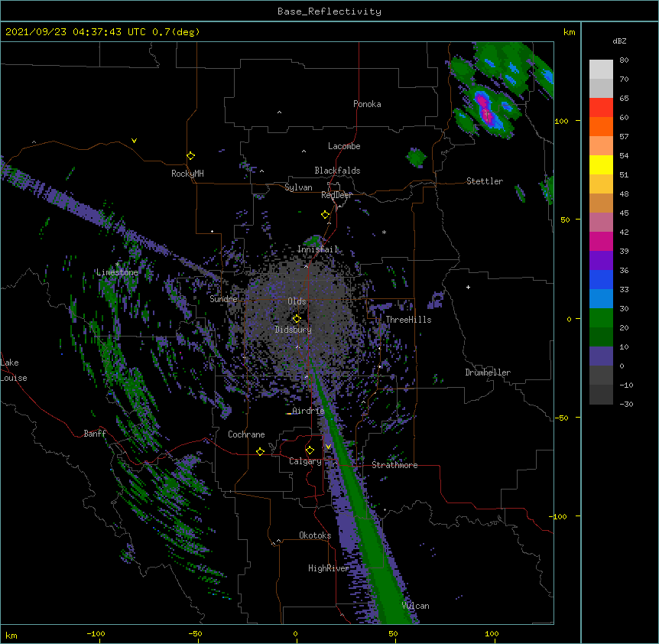Click the Lacombe city label
This screenshot has width=659, height=644.
344,146
